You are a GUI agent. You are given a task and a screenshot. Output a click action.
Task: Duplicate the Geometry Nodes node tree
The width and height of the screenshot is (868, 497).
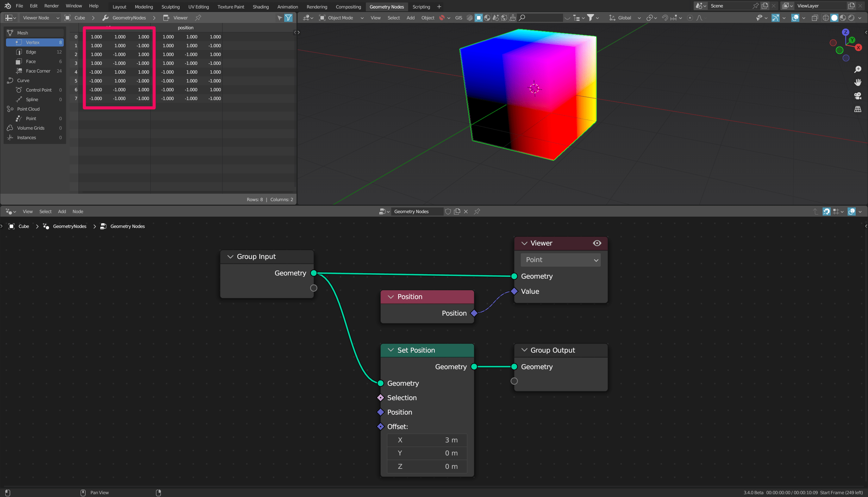pos(457,211)
